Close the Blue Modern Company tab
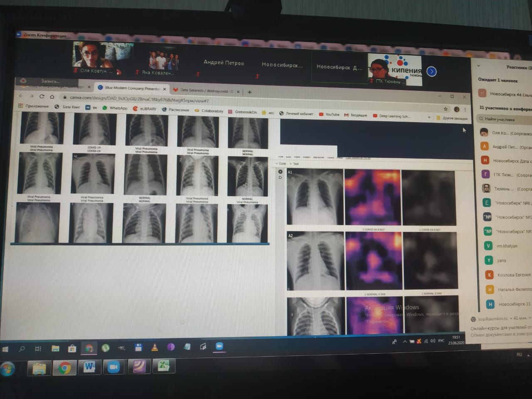This screenshot has width=532, height=399. point(165,89)
